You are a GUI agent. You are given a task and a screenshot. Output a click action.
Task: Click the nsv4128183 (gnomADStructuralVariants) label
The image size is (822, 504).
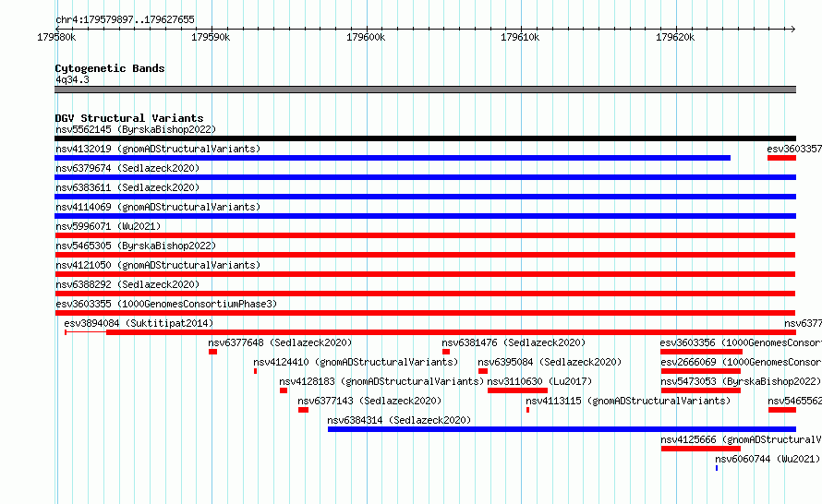[x=381, y=381]
